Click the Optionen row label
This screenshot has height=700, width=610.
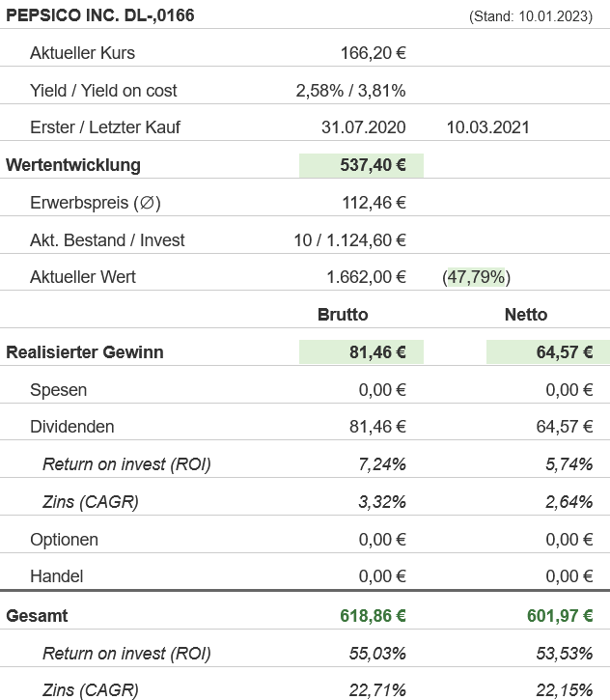tap(65, 540)
